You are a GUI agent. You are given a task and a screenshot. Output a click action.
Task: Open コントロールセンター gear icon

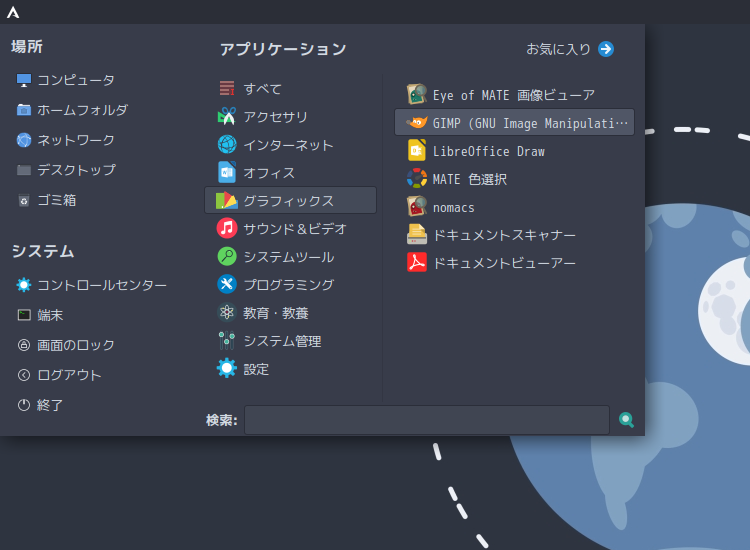[23, 285]
